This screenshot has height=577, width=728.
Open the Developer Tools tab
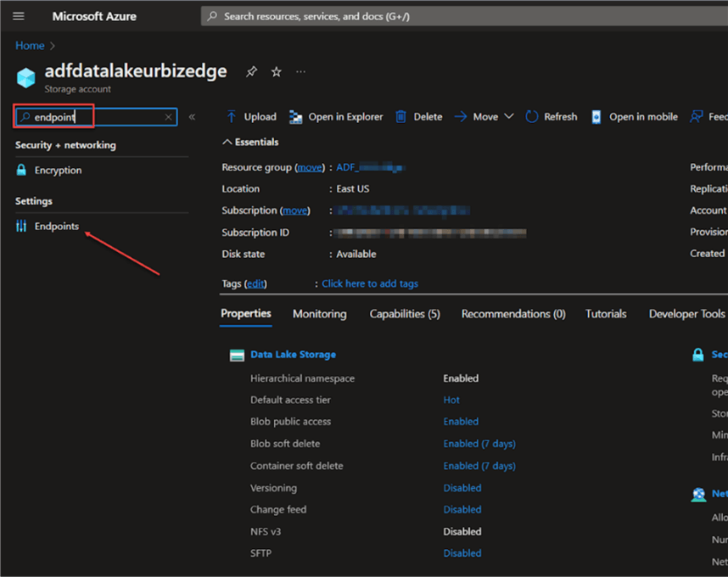pos(686,314)
